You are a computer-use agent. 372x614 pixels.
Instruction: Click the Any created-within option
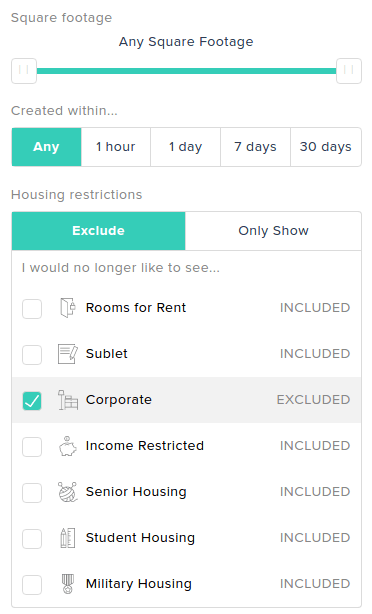click(x=46, y=147)
